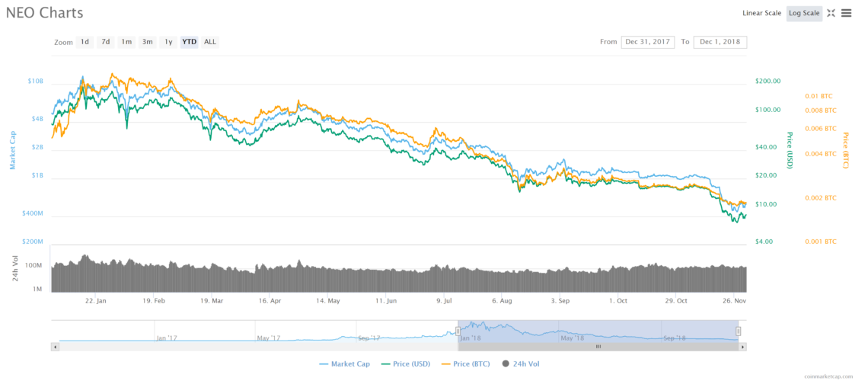Click the 19. Feb date label
The width and height of the screenshot is (868, 381).
pyautogui.click(x=155, y=301)
